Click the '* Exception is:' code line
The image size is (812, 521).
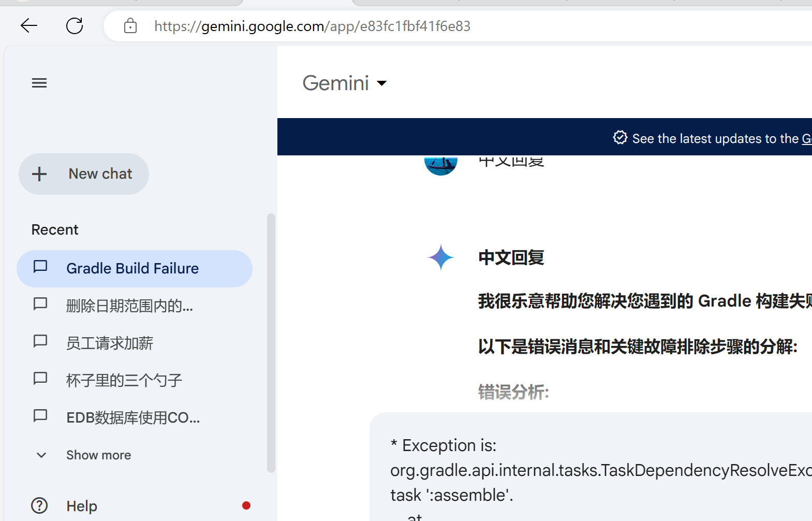444,445
